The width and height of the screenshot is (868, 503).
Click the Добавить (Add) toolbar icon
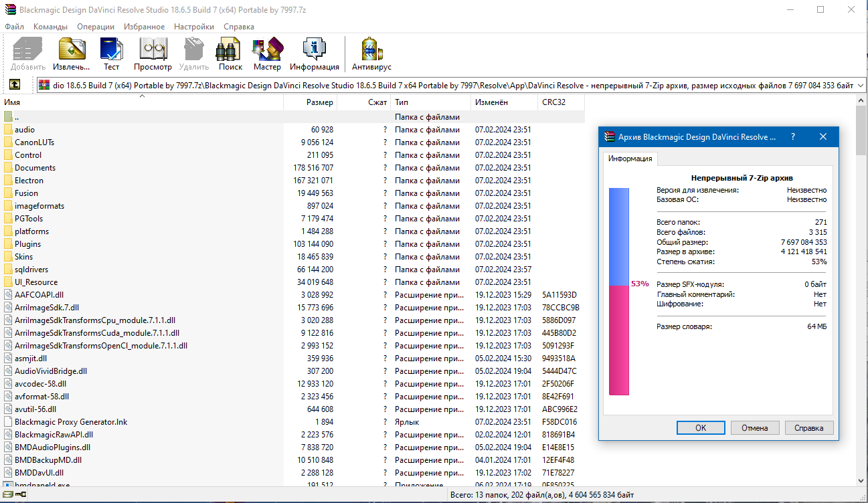pyautogui.click(x=27, y=54)
